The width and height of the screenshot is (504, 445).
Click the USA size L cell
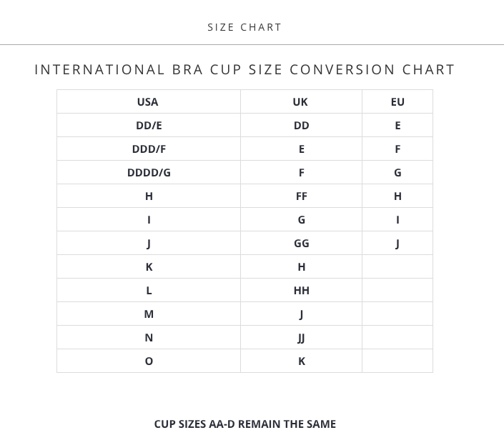[x=149, y=290]
